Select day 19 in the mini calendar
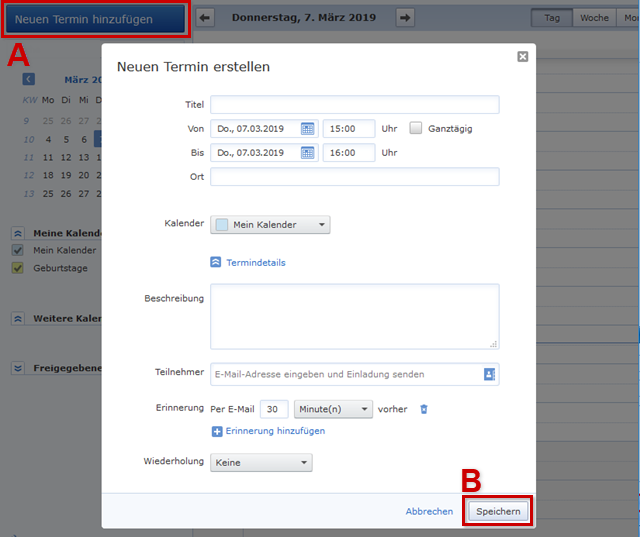The height and width of the screenshot is (537, 640). pyautogui.click(x=66, y=175)
